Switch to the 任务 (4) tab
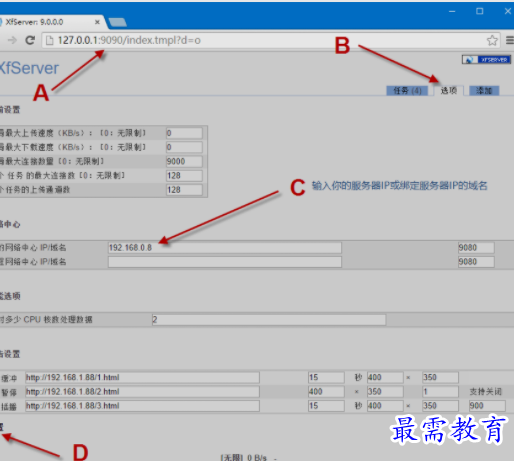Viewport: 514px width, 461px height. [407, 91]
